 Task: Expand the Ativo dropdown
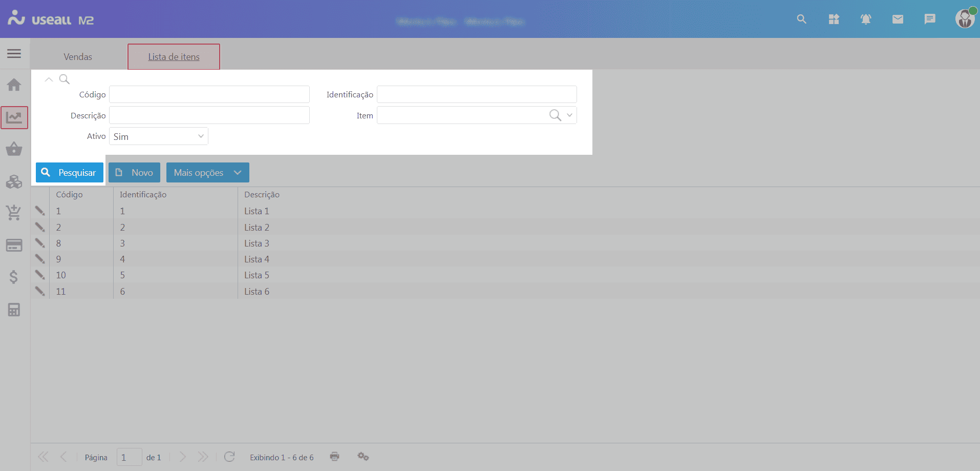click(x=201, y=136)
